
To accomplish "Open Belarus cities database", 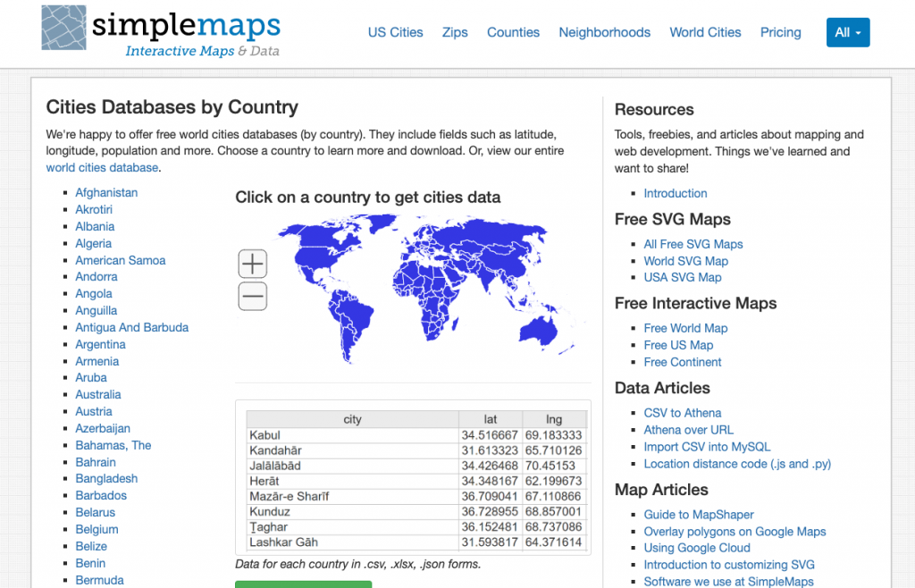I will click(x=95, y=512).
